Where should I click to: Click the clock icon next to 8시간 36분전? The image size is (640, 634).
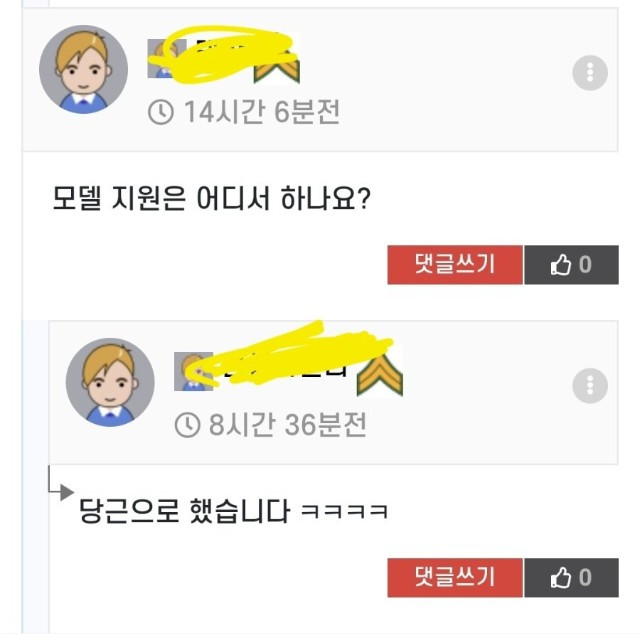click(x=187, y=425)
